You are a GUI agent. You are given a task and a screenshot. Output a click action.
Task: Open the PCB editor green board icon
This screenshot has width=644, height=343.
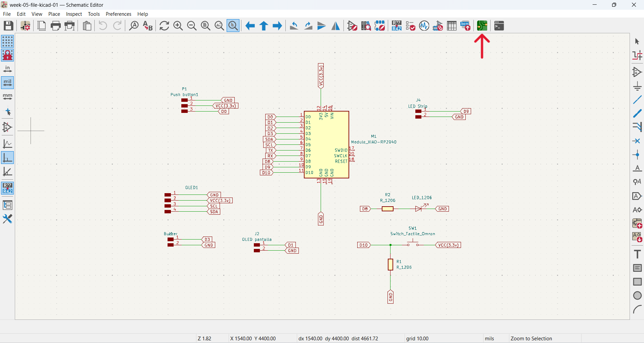482,26
